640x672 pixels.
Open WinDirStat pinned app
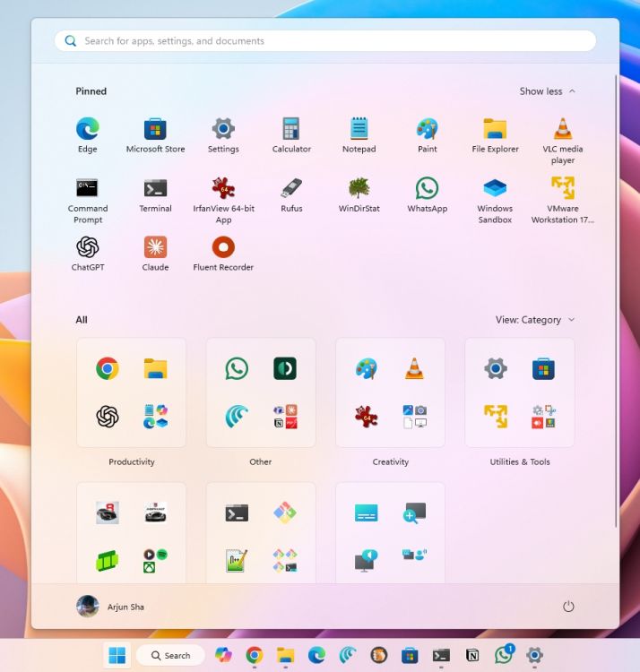point(359,194)
